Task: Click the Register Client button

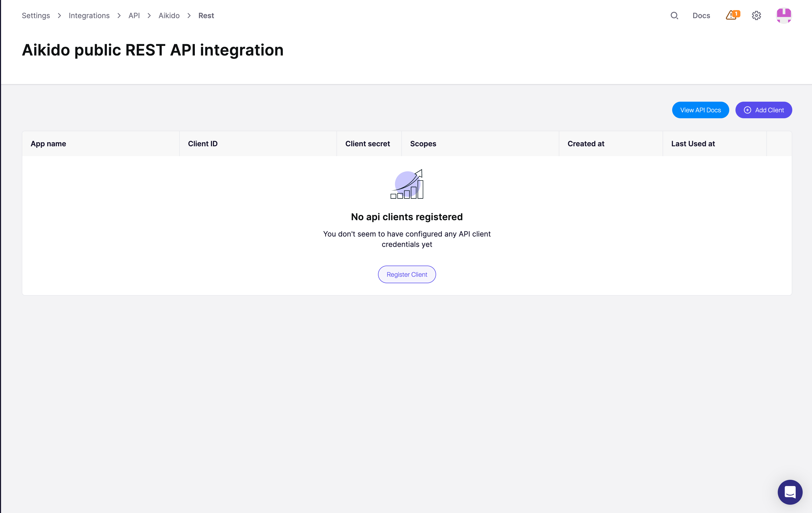Action: [x=407, y=274]
